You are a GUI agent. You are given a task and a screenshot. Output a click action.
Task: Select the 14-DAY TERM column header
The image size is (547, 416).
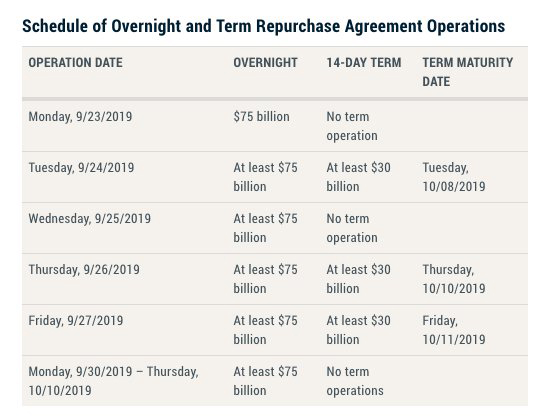[x=364, y=63]
